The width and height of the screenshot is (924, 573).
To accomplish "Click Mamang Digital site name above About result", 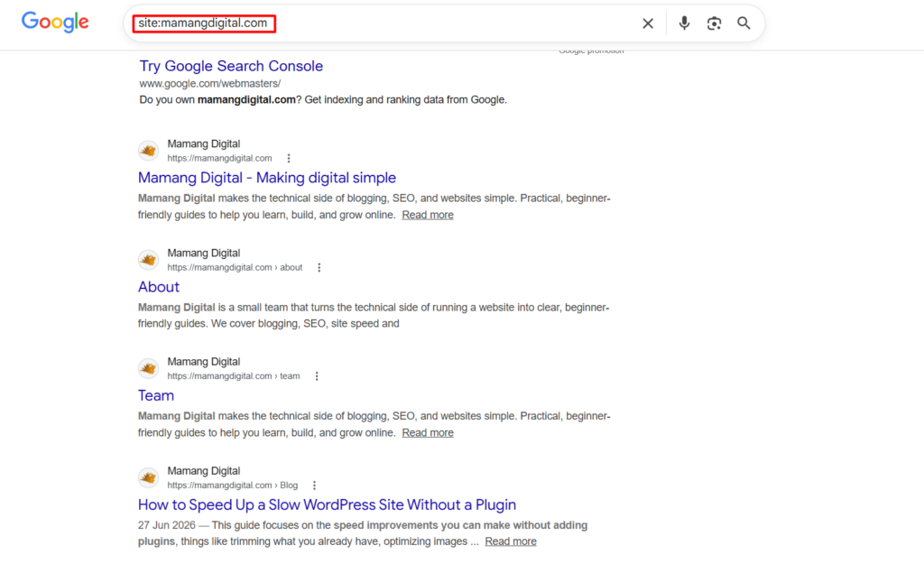I will pyautogui.click(x=204, y=253).
